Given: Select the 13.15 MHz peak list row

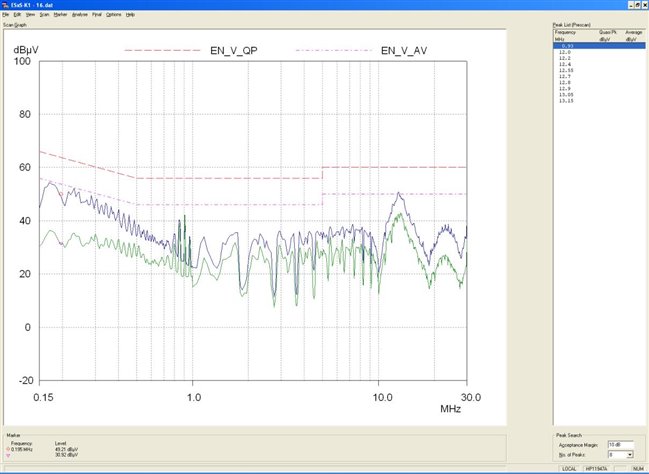Looking at the screenshot, I should [x=567, y=100].
